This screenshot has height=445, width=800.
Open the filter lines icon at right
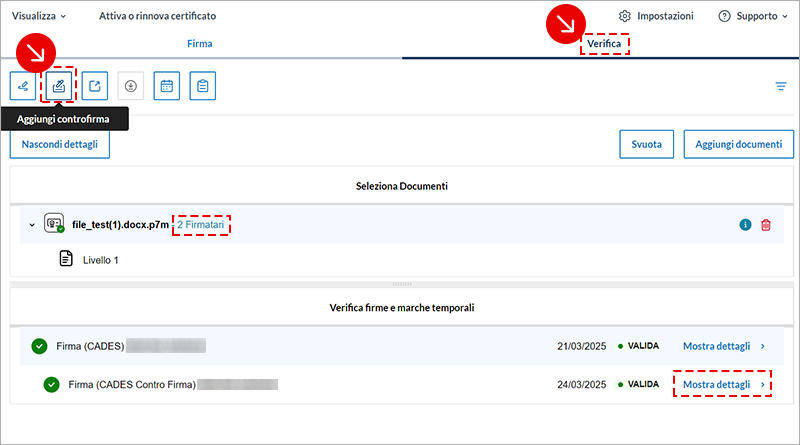pos(781,86)
